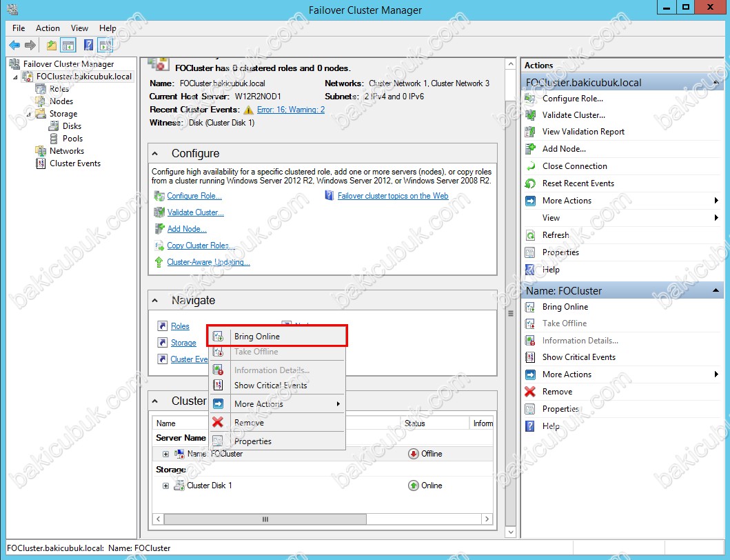The width and height of the screenshot is (730, 560).
Task: Click the Failover Cluster Manager title bar app icon
Action: point(12,10)
